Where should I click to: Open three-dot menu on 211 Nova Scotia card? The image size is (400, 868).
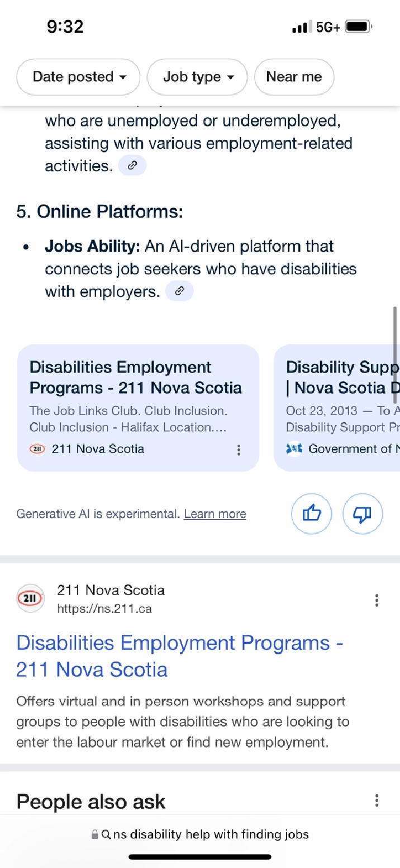coord(239,450)
